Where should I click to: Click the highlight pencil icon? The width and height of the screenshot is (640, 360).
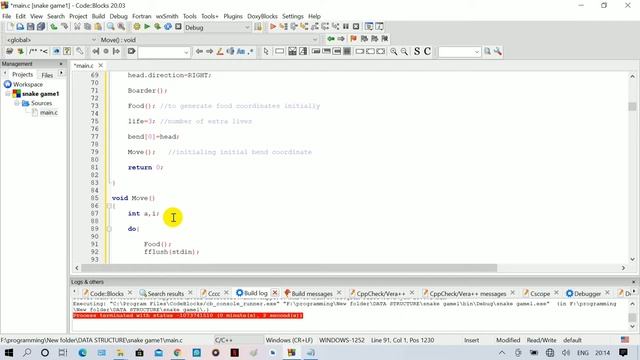pos(220,51)
